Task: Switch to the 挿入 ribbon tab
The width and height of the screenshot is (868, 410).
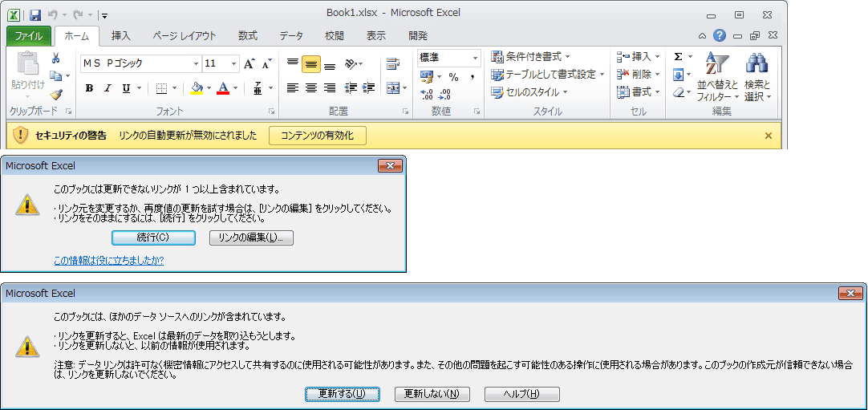Action: pos(120,36)
